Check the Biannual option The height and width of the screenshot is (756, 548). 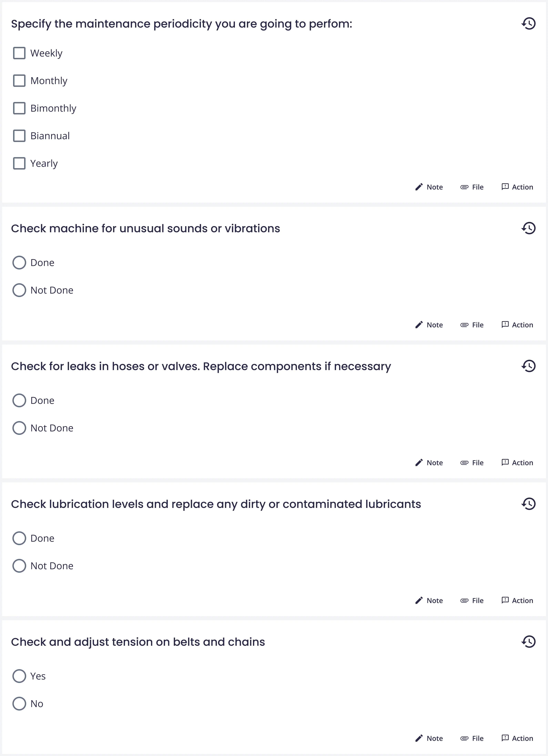coord(19,136)
